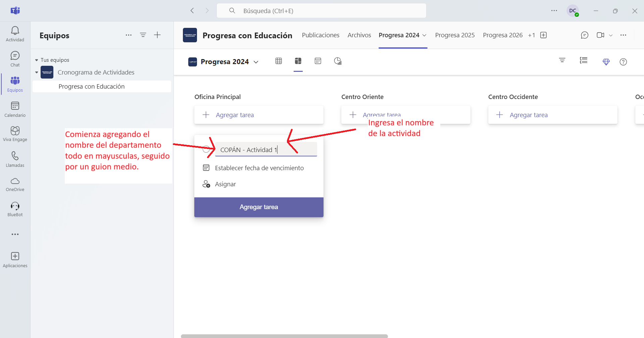Open Calendario in the sidebar
Screen dimensions: 644x338
pos(15,109)
